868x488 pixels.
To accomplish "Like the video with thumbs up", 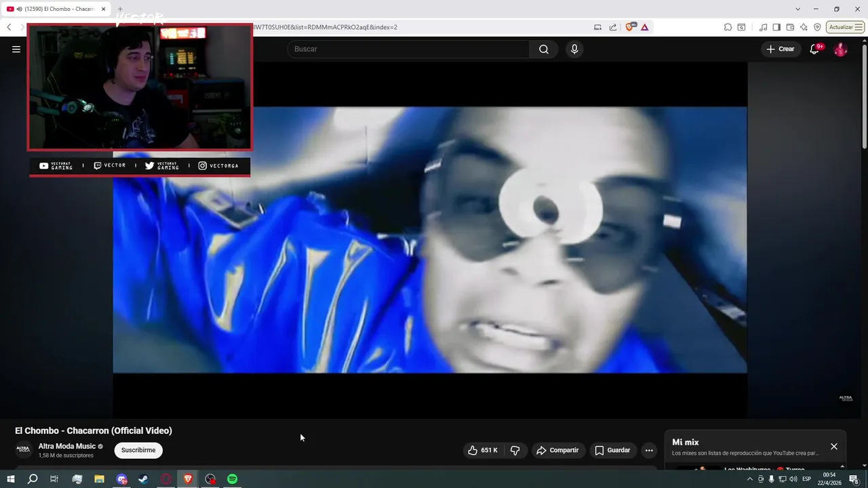I will (x=482, y=450).
